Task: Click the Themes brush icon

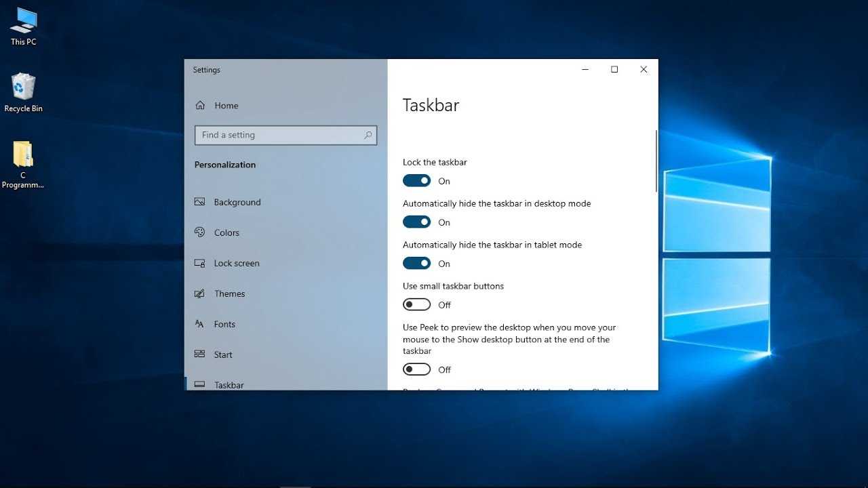Action: pos(199,293)
